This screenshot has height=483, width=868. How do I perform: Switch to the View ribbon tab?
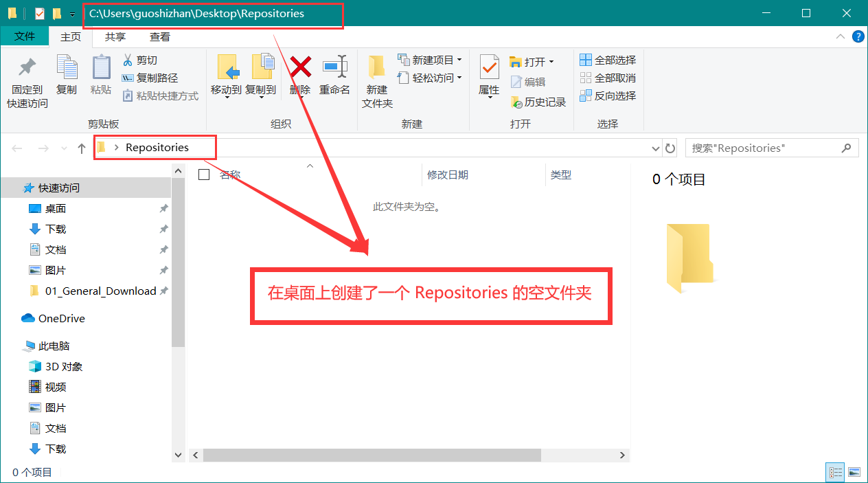click(x=160, y=37)
